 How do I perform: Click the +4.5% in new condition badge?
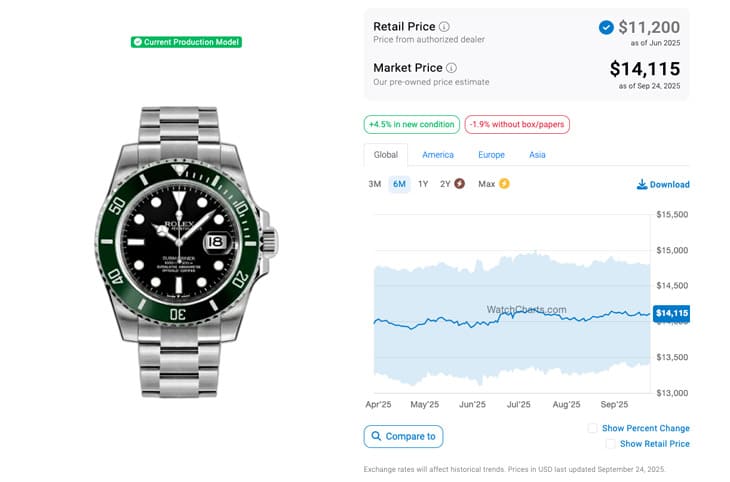click(x=412, y=125)
